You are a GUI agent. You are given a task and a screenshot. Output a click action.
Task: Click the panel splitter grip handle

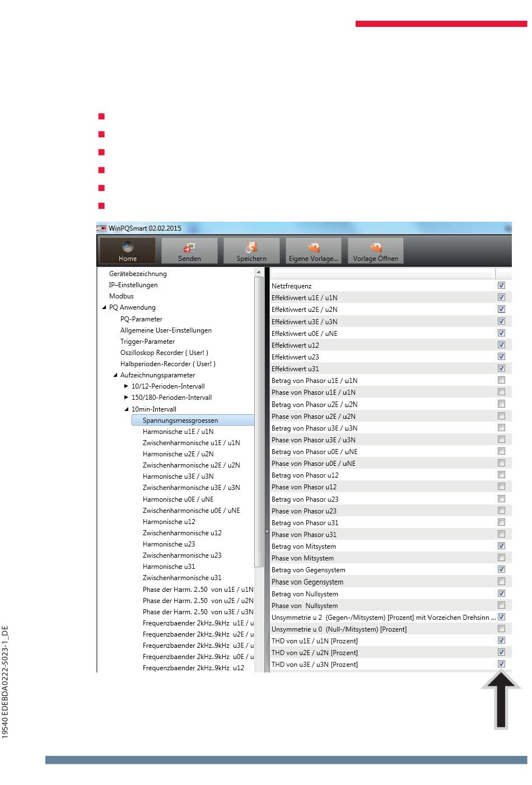coord(267,531)
